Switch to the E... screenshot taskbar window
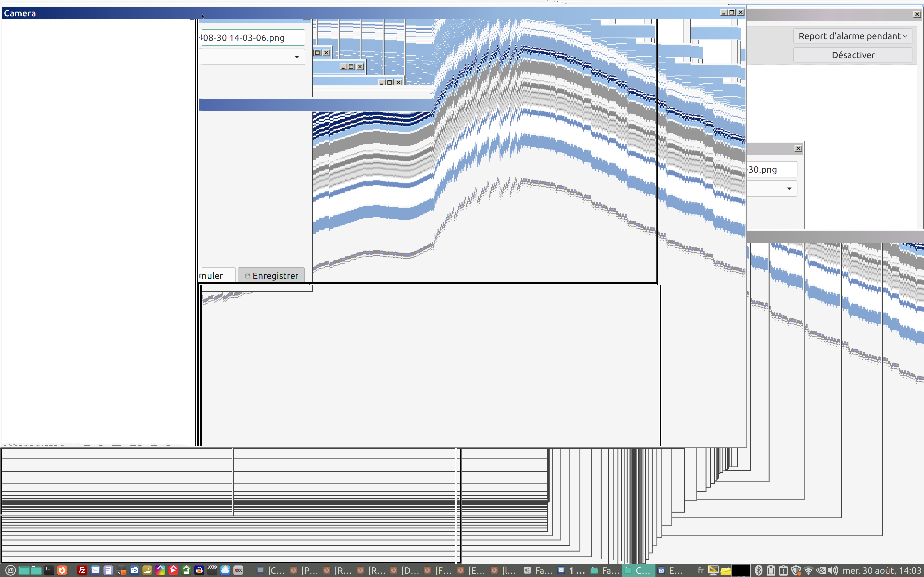 point(670,570)
